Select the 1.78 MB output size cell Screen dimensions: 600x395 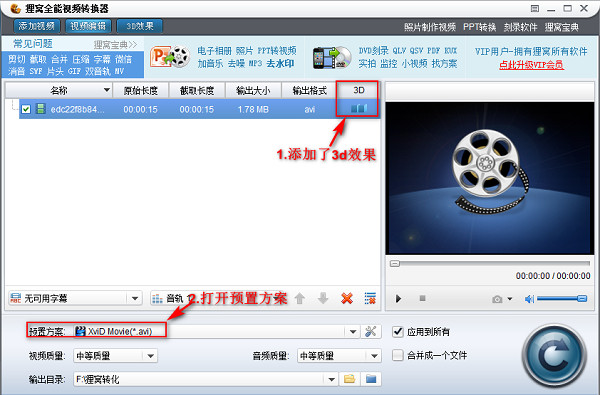point(253,109)
